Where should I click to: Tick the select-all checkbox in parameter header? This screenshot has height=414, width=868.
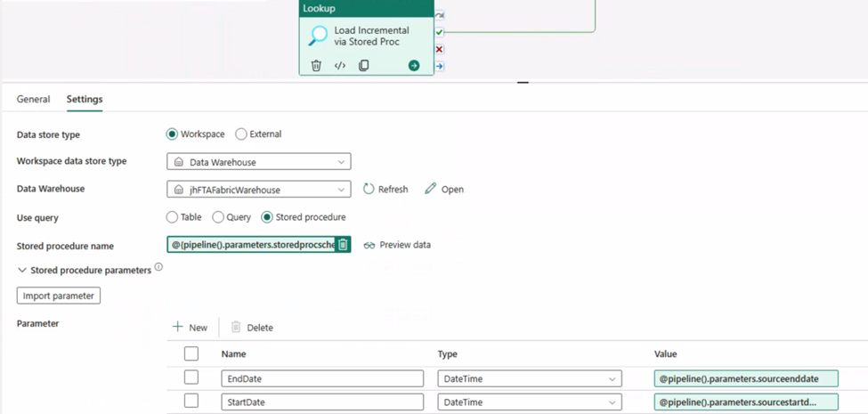tap(191, 353)
